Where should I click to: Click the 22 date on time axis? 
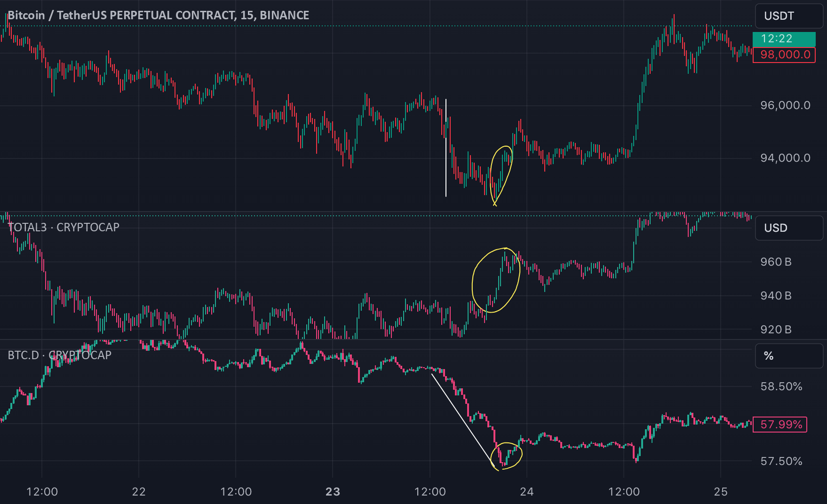pos(139,492)
